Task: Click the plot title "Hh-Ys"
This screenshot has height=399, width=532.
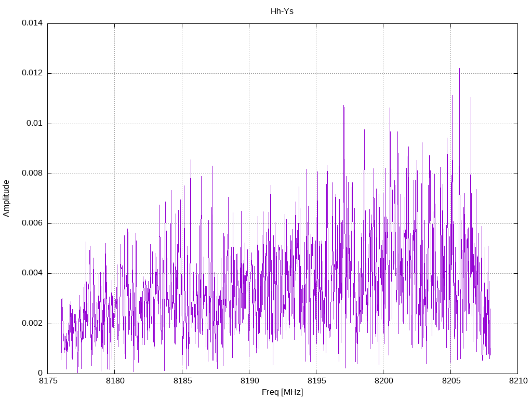Action: [x=282, y=11]
